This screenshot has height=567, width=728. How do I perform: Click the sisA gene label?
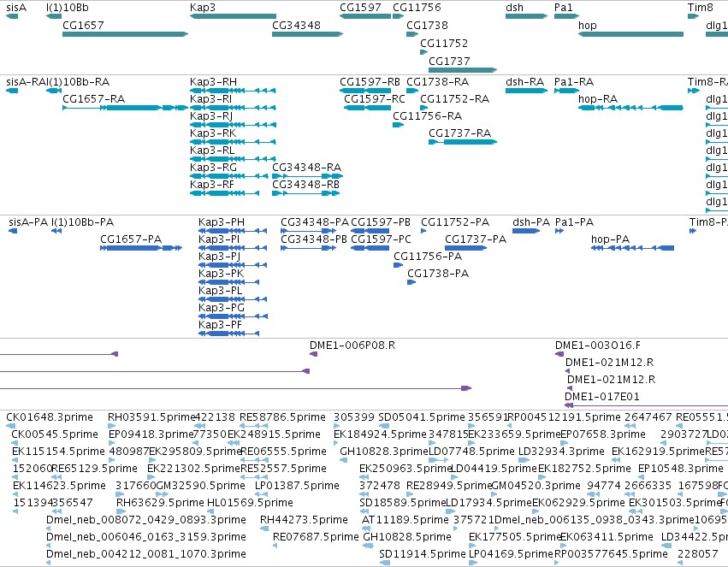[x=16, y=8]
